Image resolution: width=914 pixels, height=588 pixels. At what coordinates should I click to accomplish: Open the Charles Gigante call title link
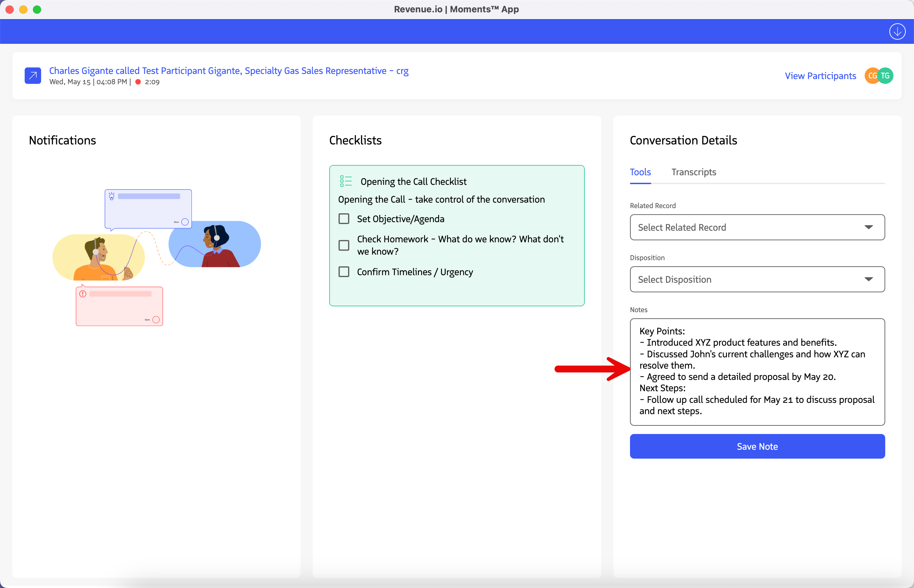coord(228,71)
